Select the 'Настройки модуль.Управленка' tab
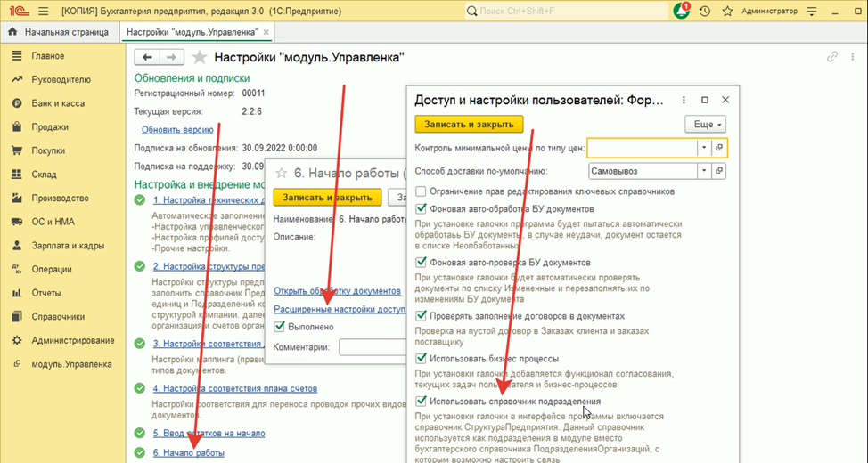The image size is (868, 463). [192, 32]
